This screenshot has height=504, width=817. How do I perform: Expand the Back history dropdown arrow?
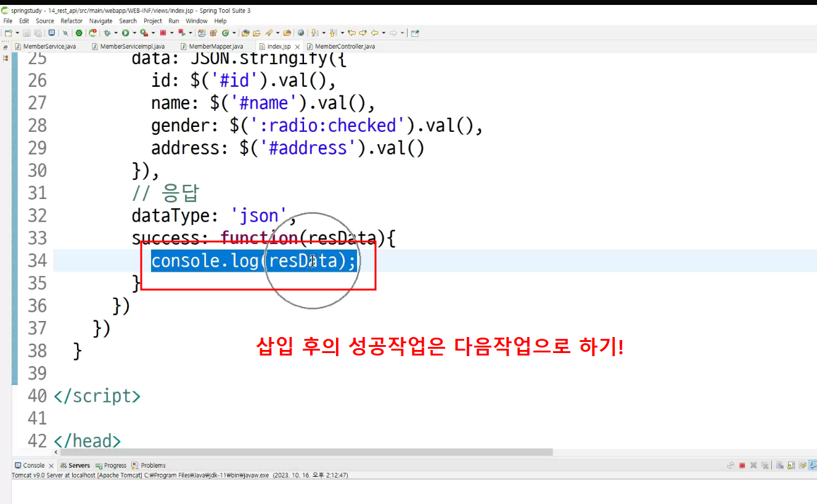click(x=383, y=33)
